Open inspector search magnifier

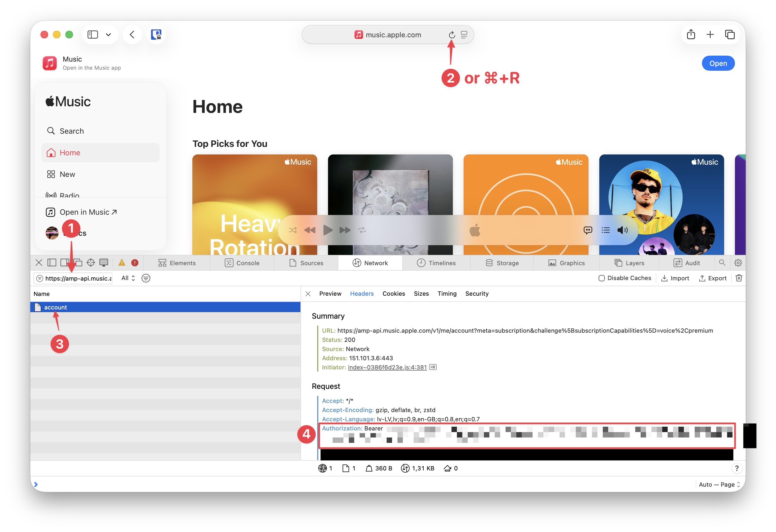722,263
